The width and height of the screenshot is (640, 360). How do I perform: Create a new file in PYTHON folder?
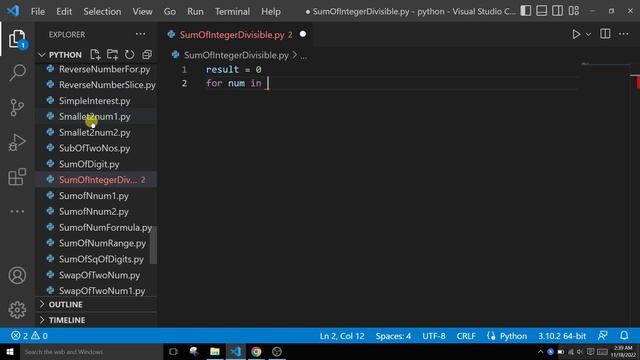point(95,54)
